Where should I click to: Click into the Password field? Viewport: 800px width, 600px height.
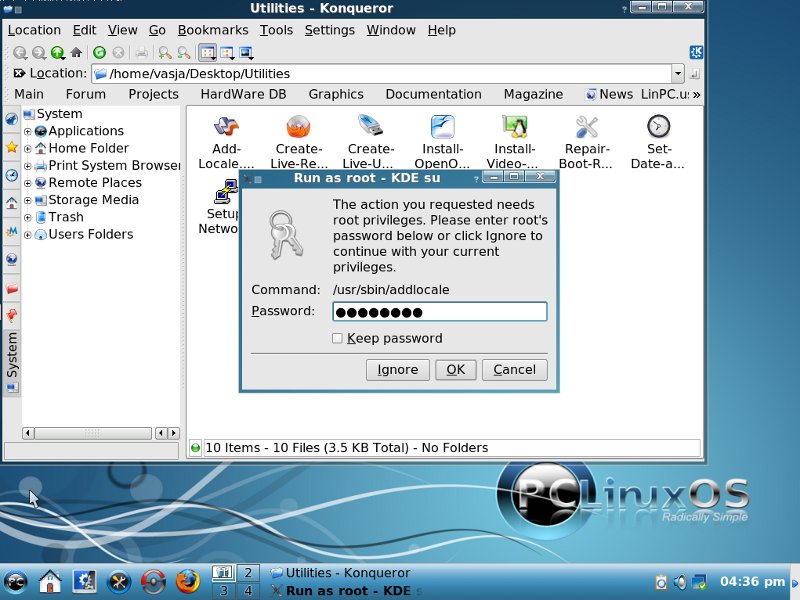click(x=440, y=312)
